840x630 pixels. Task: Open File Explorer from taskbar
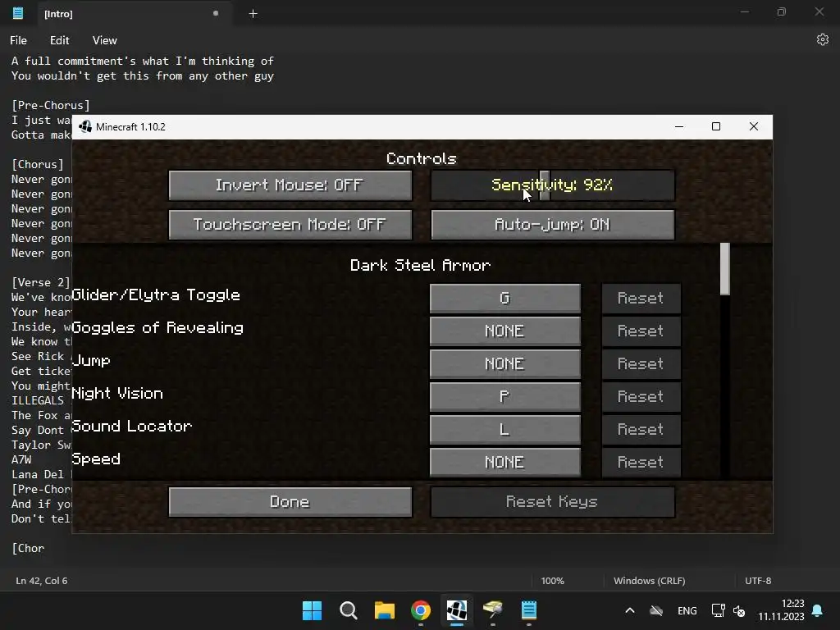click(x=384, y=610)
